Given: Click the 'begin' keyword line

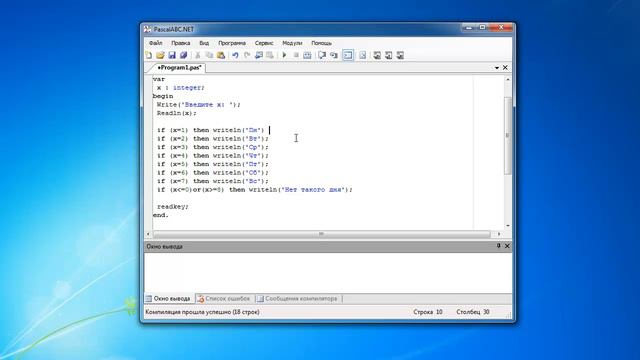Looking at the screenshot, I should pos(163,96).
